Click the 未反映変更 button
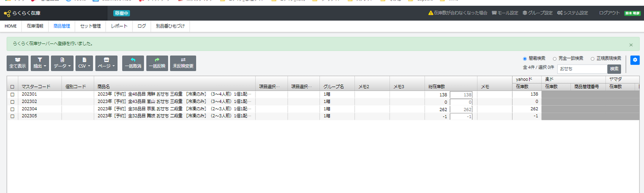Viewport: 644px width, 193px height. click(x=183, y=63)
